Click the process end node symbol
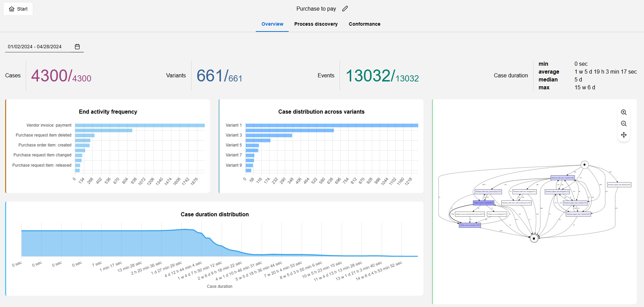This screenshot has width=644, height=307. tap(534, 239)
